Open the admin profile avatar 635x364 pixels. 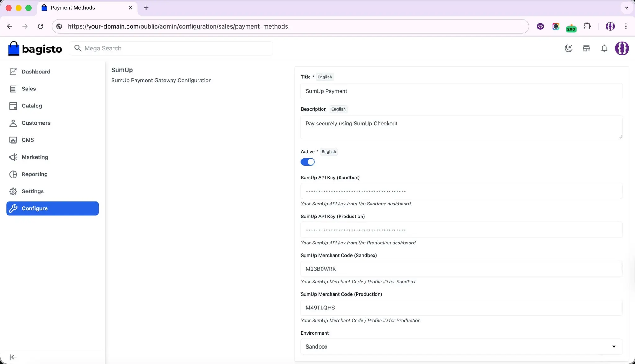[622, 48]
